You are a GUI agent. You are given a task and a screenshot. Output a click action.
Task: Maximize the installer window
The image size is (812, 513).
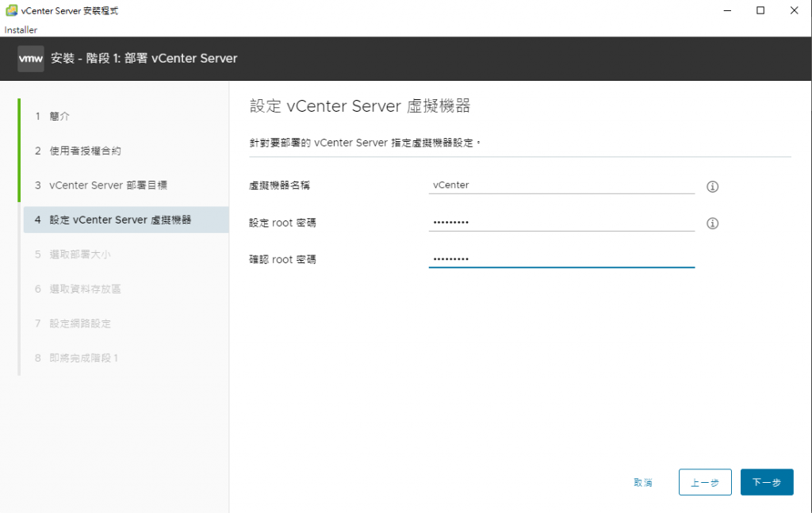click(760, 10)
